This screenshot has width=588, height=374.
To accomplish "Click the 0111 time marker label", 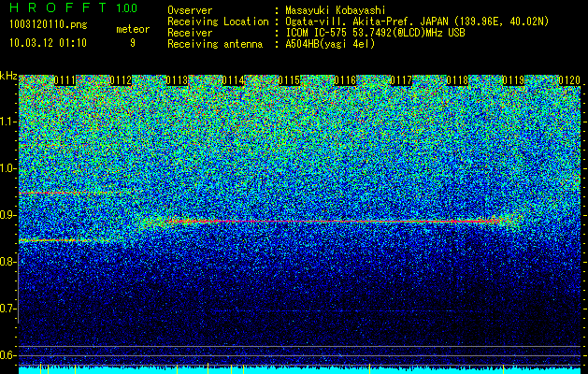I will (x=65, y=80).
